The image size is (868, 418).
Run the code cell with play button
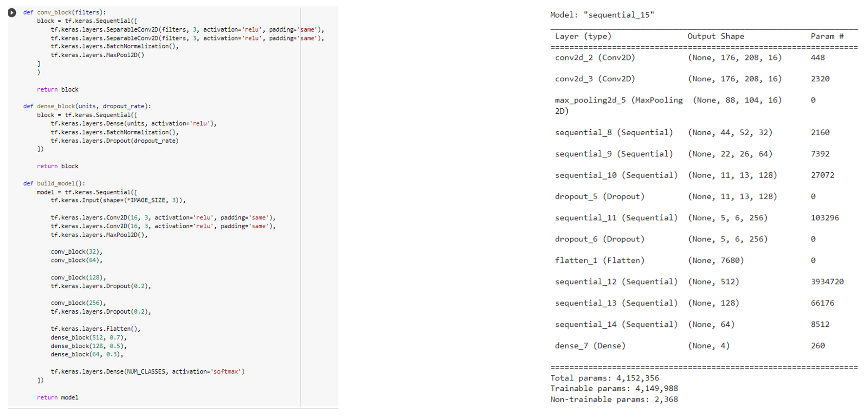[x=12, y=12]
